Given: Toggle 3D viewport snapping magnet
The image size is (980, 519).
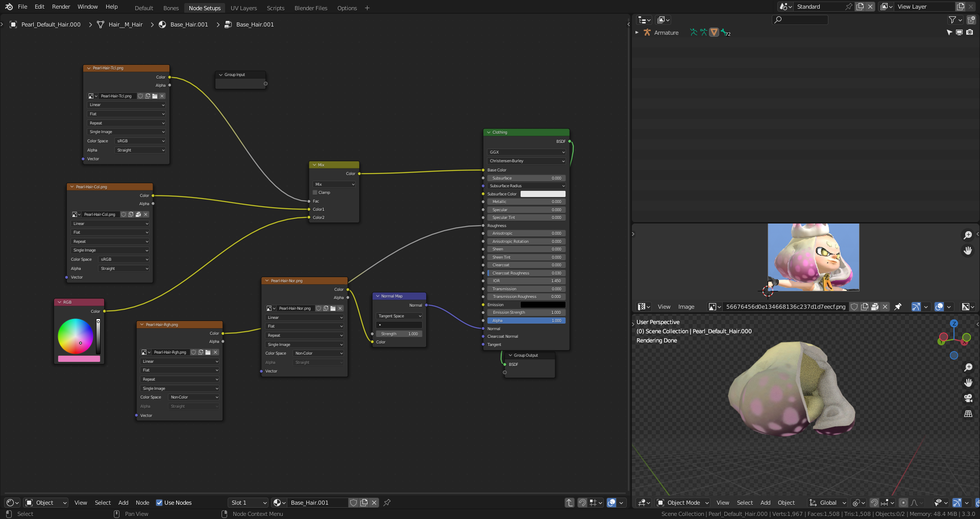Looking at the screenshot, I should (874, 503).
